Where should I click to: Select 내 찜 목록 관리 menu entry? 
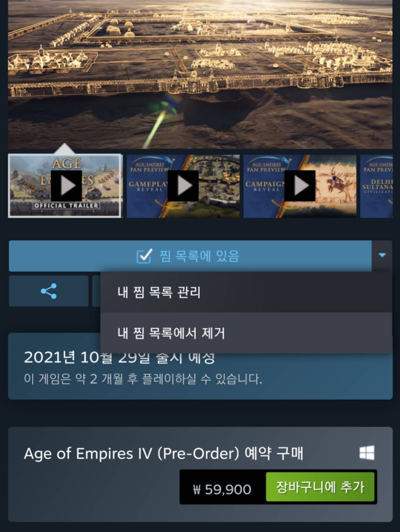tap(246, 292)
